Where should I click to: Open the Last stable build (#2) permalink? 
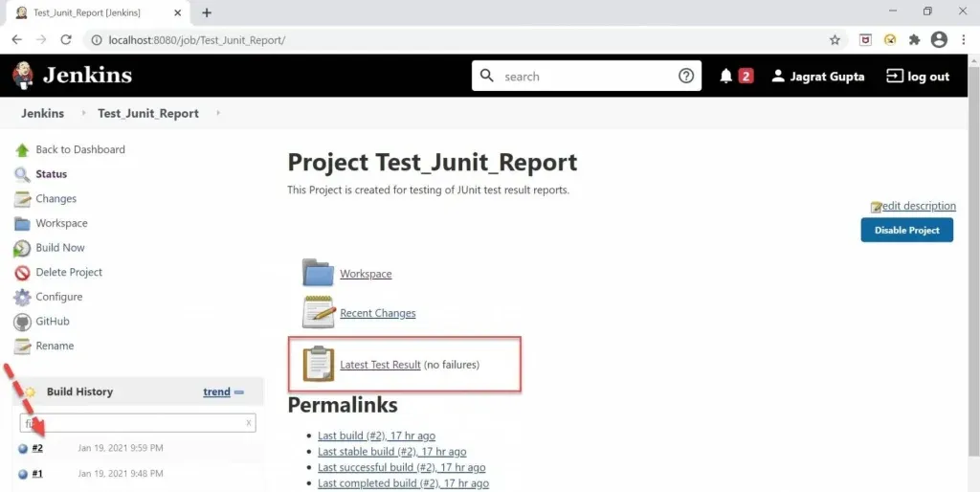tap(391, 452)
